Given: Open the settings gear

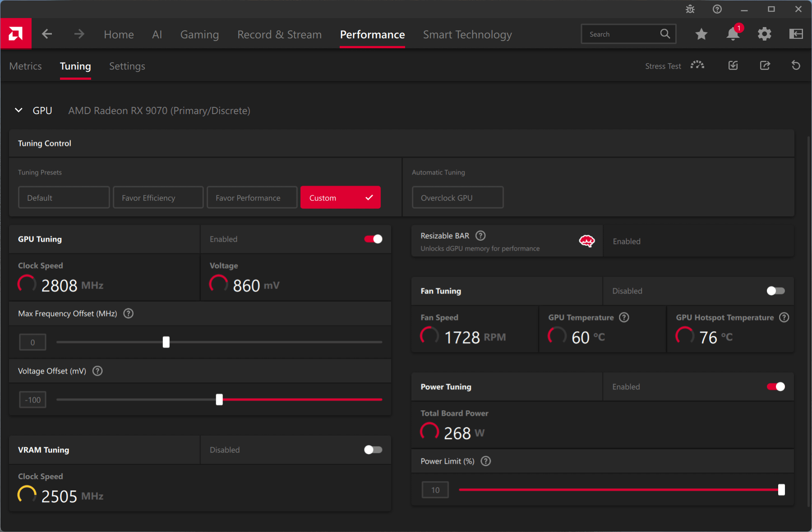Looking at the screenshot, I should click(x=765, y=34).
